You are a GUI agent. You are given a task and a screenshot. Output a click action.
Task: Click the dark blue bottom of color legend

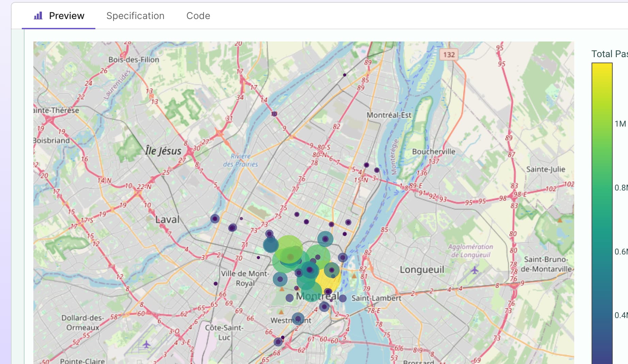pos(602,357)
